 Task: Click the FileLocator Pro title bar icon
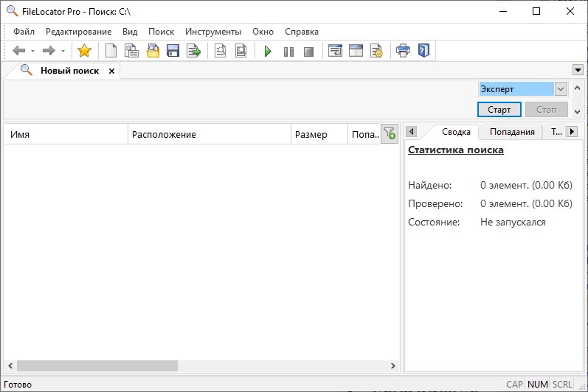click(13, 11)
